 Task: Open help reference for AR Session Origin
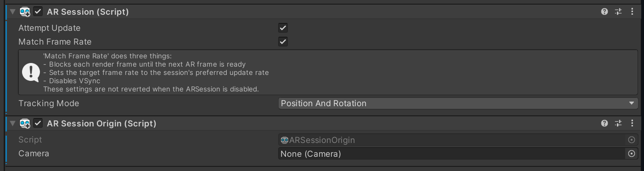click(x=605, y=123)
